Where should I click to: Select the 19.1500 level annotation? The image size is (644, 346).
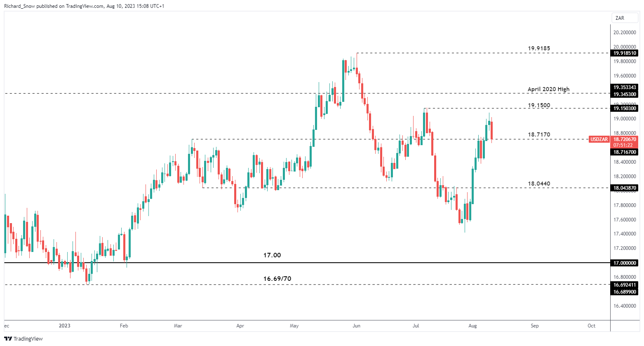[x=539, y=105]
